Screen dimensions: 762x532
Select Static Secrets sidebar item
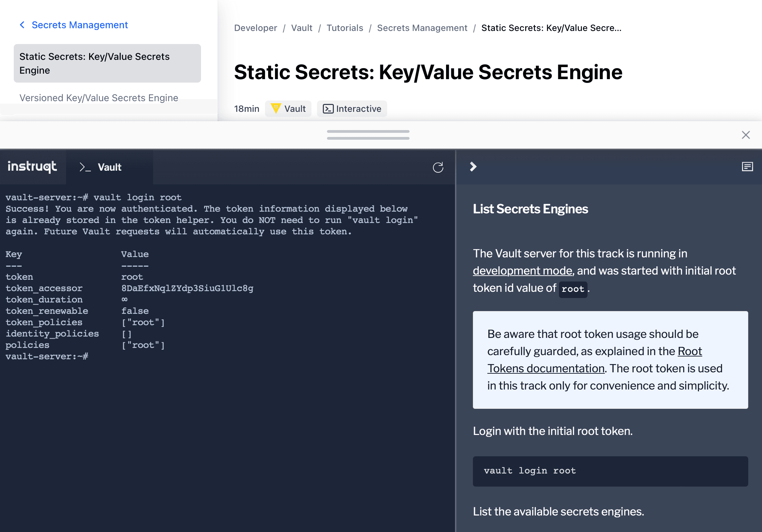click(107, 63)
